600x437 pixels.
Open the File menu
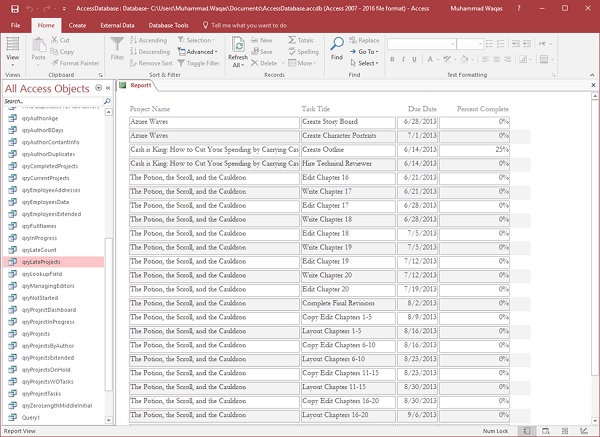coord(15,23)
